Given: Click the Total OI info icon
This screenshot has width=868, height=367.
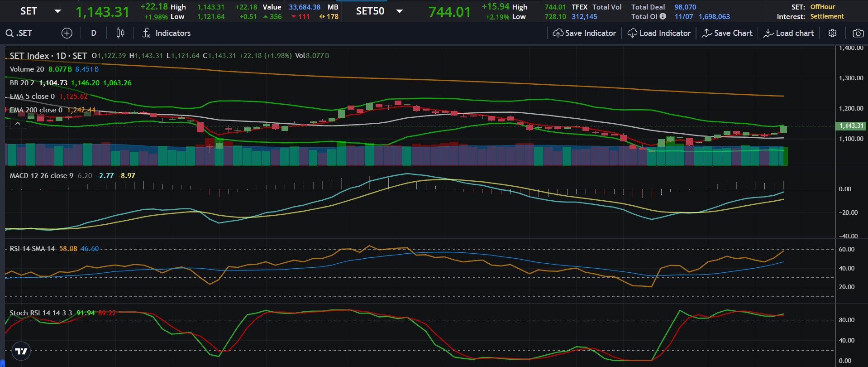Looking at the screenshot, I should point(663,16).
